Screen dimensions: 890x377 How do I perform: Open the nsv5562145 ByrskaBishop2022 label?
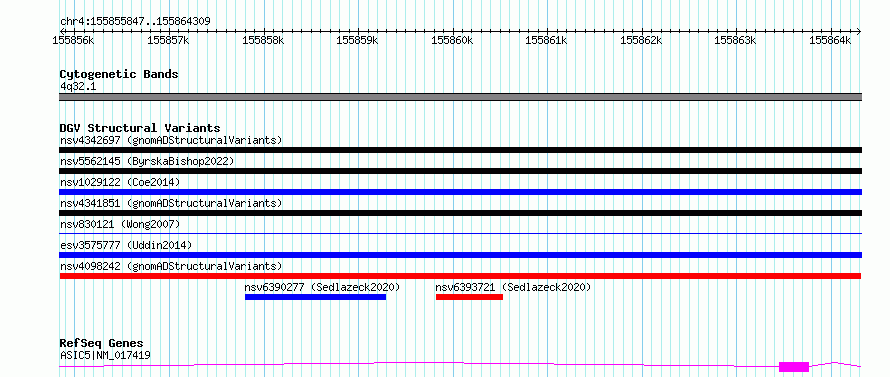[147, 161]
